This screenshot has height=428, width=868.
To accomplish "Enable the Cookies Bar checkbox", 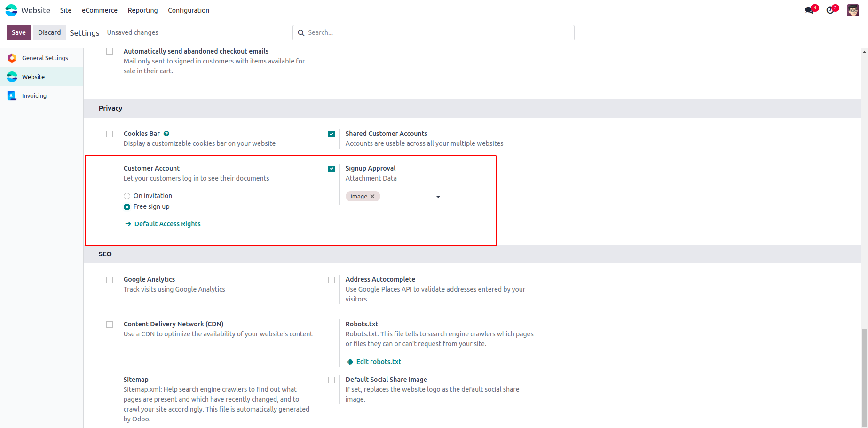I will [110, 134].
